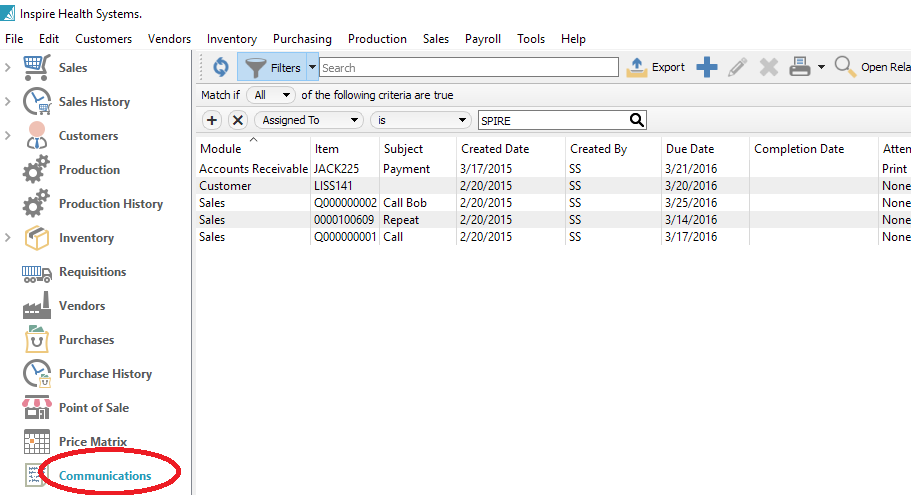Open Communications module in sidebar
Image resolution: width=911 pixels, height=495 pixels.
coord(105,476)
